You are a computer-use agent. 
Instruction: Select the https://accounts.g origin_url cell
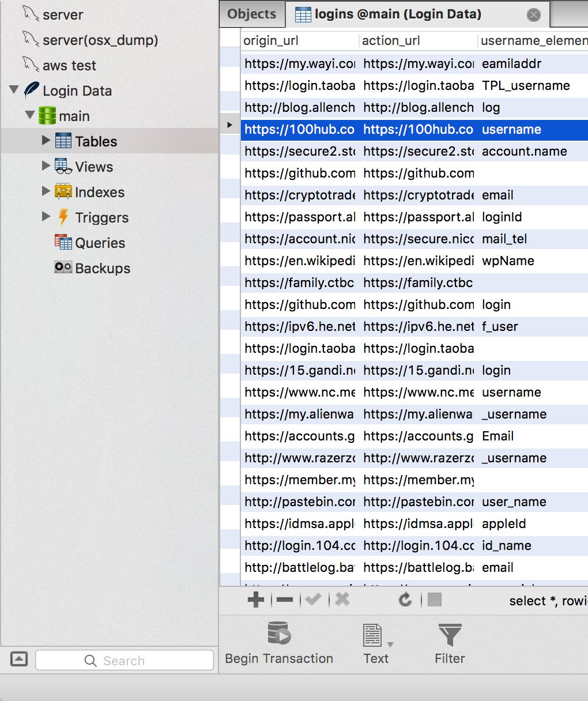click(x=299, y=436)
